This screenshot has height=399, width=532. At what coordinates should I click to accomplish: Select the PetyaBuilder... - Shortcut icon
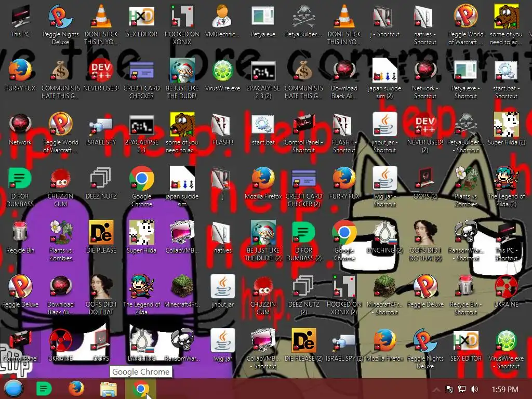tap(465, 133)
